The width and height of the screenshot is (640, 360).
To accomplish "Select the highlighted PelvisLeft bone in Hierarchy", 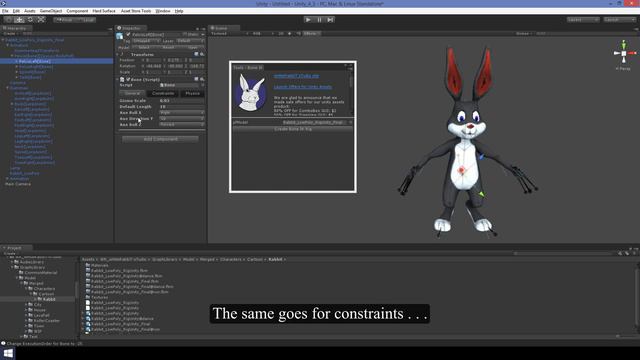I will pyautogui.click(x=35, y=61).
